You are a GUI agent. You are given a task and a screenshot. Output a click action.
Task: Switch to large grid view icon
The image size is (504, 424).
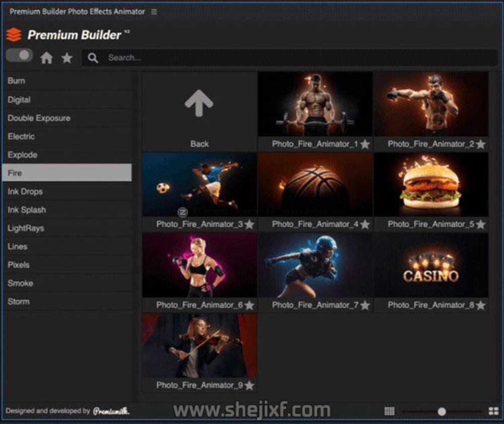[x=493, y=411]
